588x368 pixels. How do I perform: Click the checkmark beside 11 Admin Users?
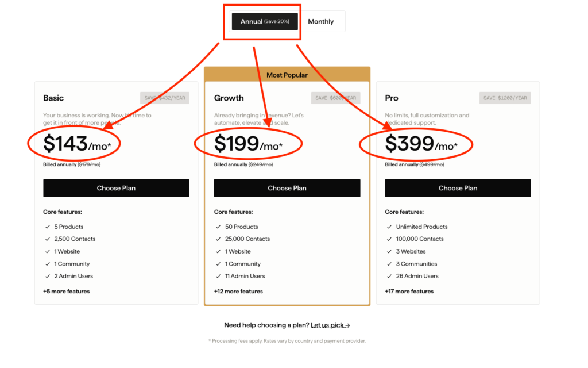pos(218,277)
